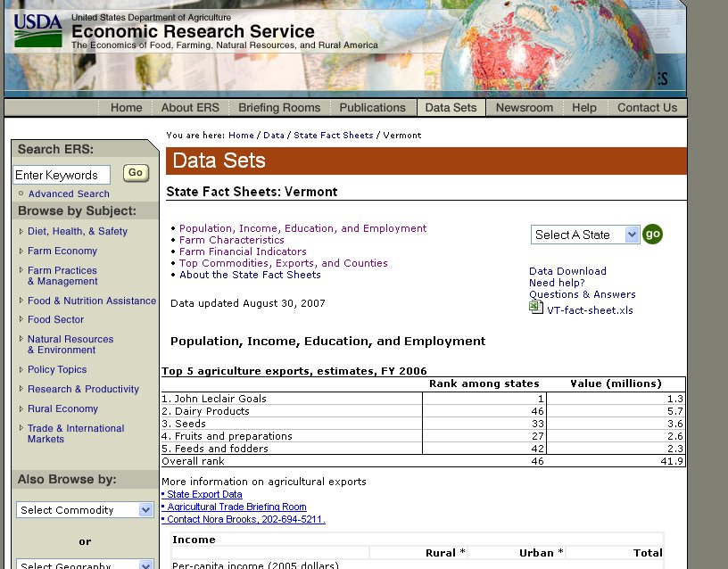Click the green go button beside Select A State
The height and width of the screenshot is (569, 728).
[x=652, y=234]
